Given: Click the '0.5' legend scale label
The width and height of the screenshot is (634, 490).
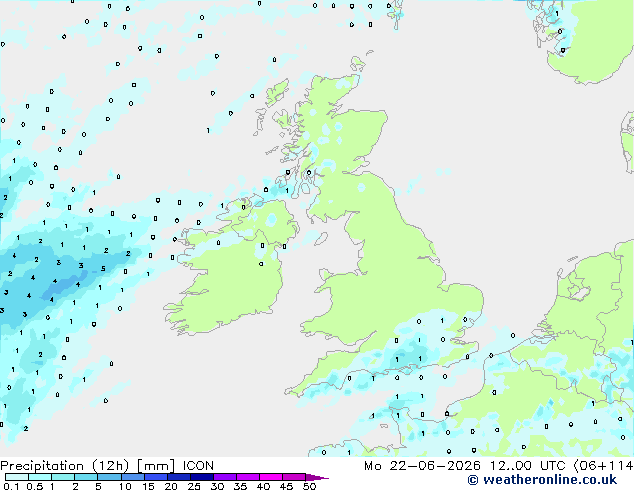Looking at the screenshot, I should click(35, 486).
